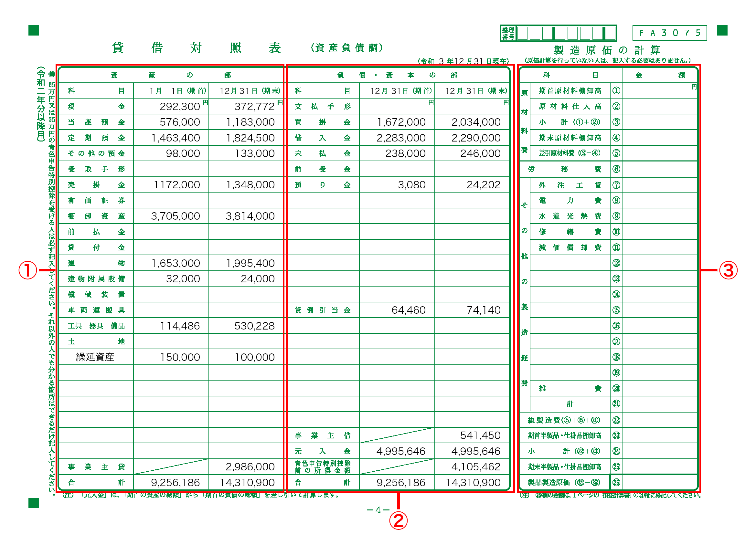Viewport: 756px width, 534px height.
Task: Click the 受取手形 row label
Action: tap(96, 169)
